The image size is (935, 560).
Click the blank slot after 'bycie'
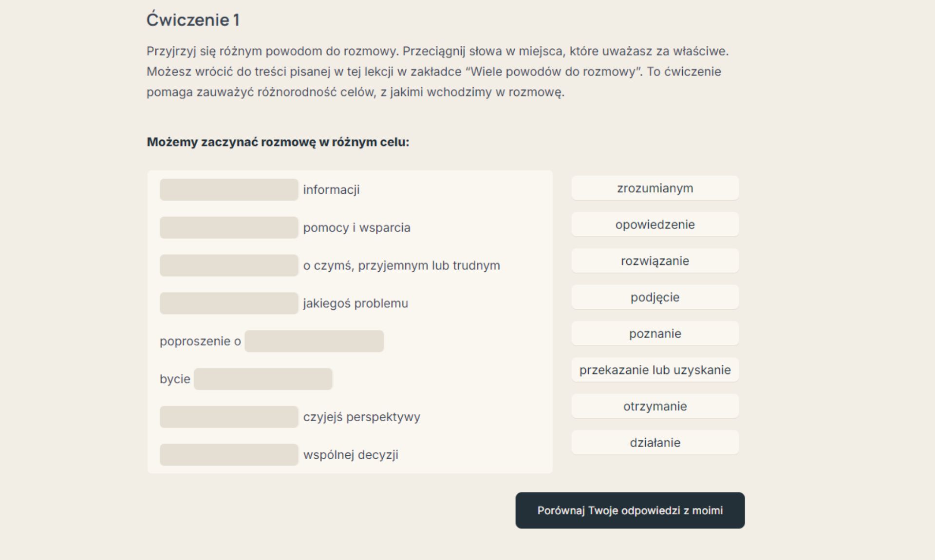(263, 379)
